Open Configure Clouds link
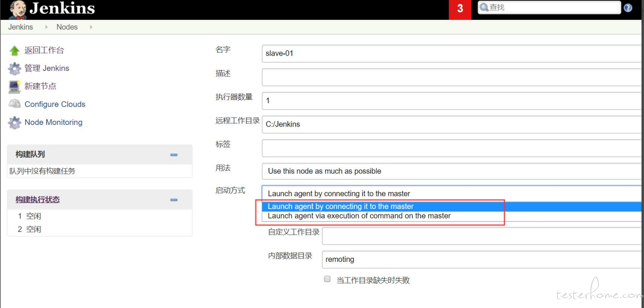 tap(55, 104)
